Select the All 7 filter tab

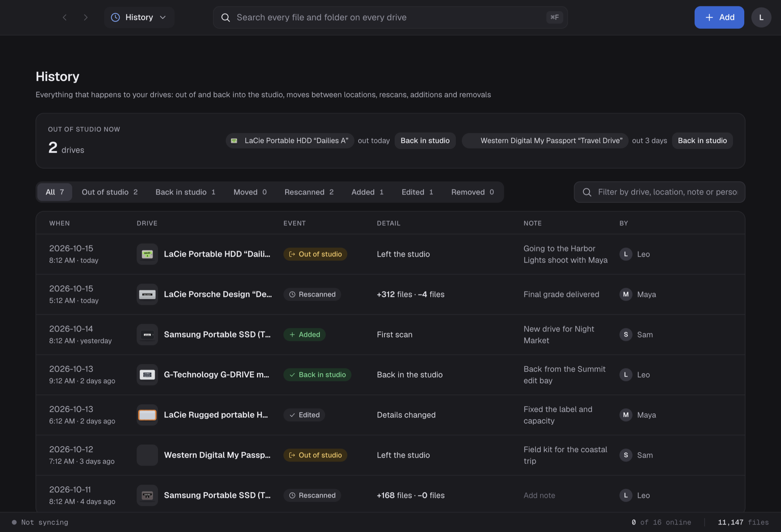point(55,192)
